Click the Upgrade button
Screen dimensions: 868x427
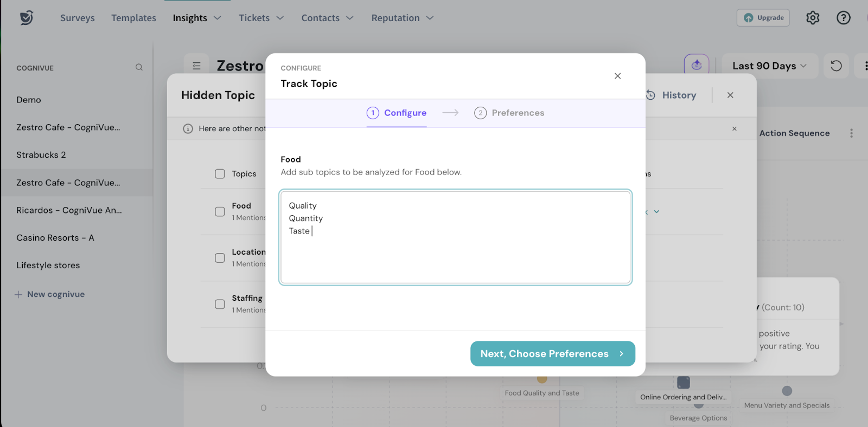(x=763, y=18)
